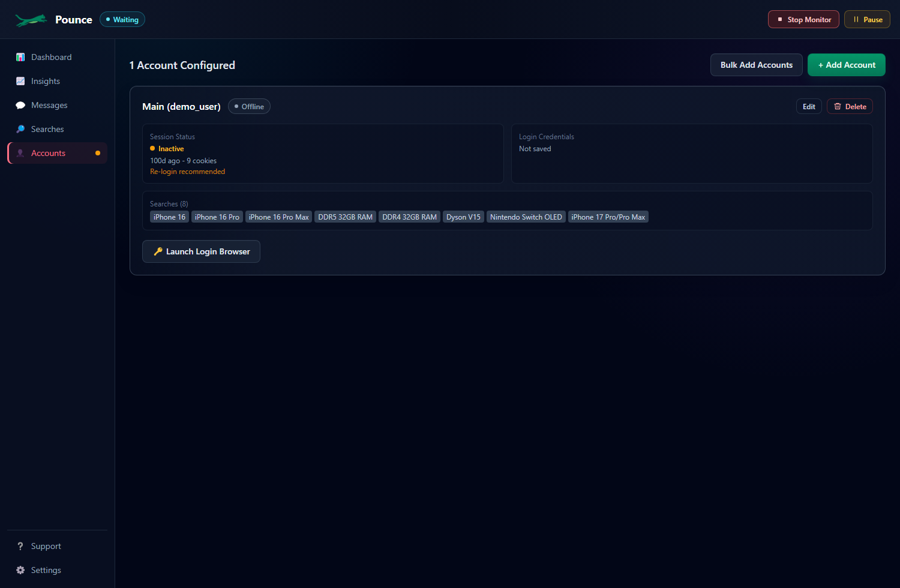Click the DDR4 32GB RAM tag

click(409, 217)
